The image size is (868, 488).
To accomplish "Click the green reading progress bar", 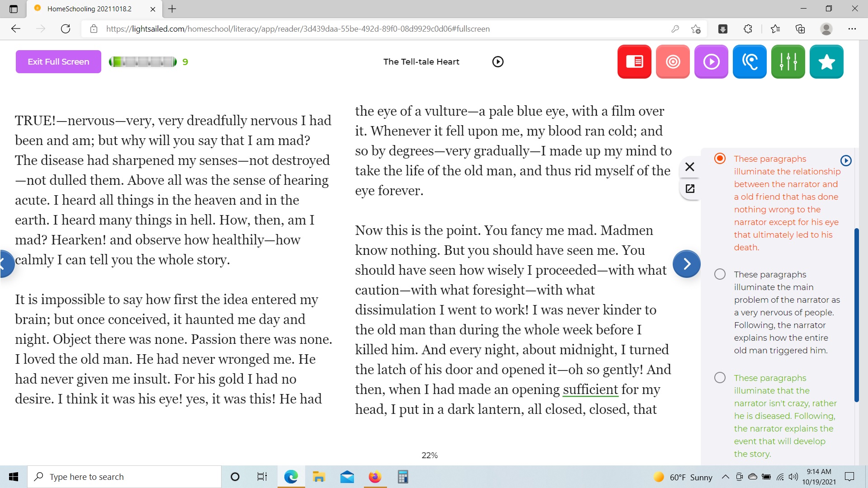I will click(143, 62).
